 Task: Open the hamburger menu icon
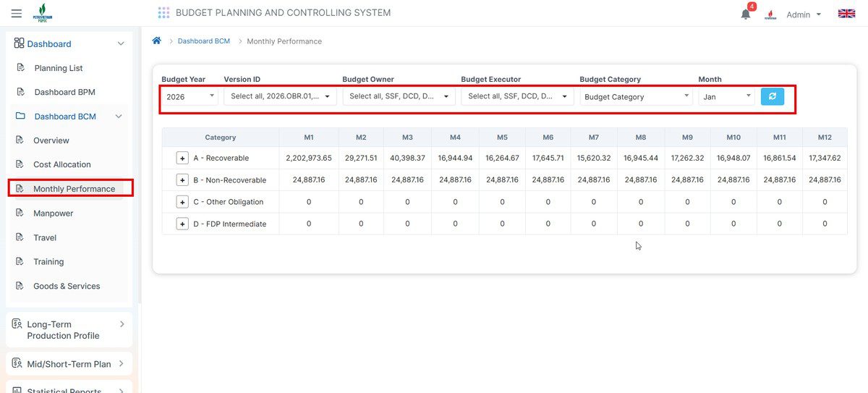(x=17, y=13)
